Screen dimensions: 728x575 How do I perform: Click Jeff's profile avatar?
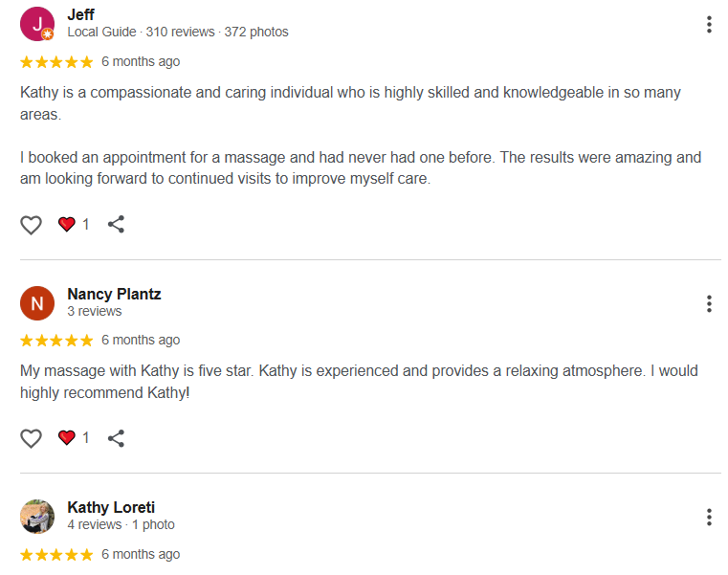[37, 24]
